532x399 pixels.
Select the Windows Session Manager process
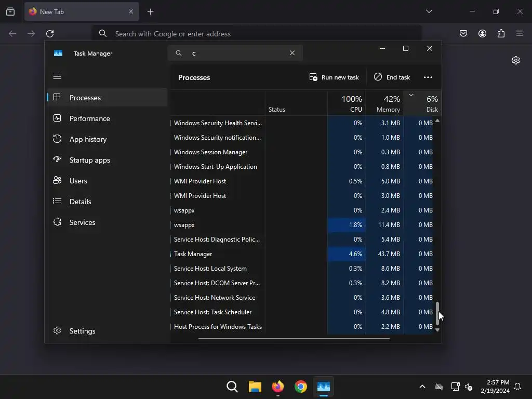coord(303,152)
